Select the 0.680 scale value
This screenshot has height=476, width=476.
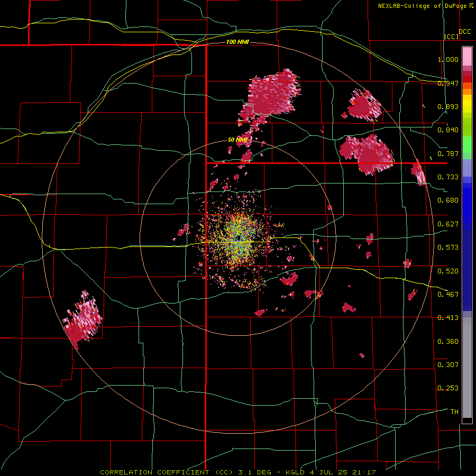pyautogui.click(x=448, y=200)
